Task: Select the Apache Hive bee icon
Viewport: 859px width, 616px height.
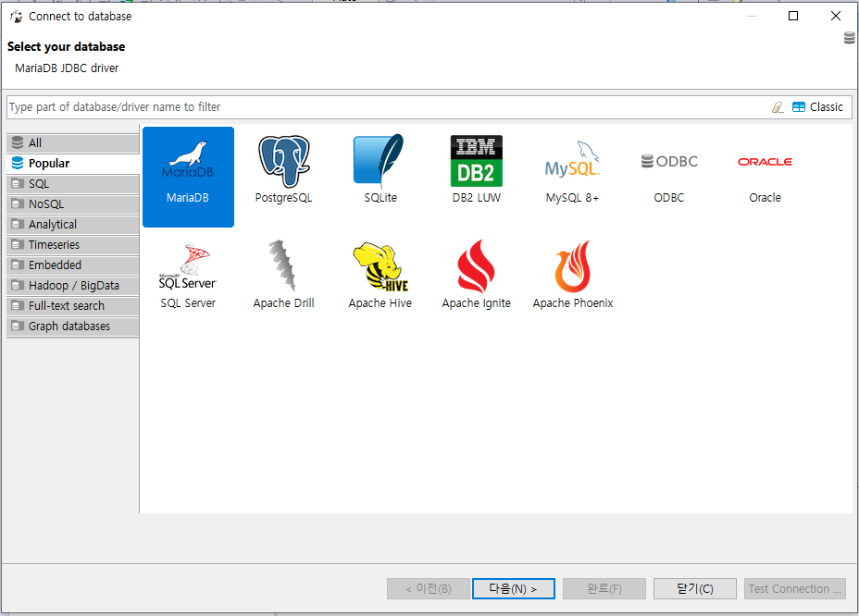Action: point(380,266)
